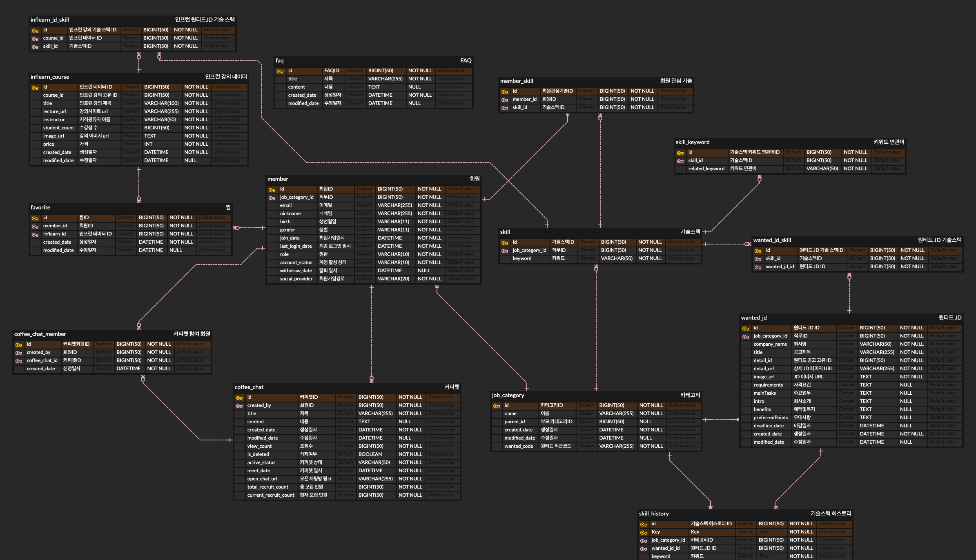This screenshot has width=976, height=560.
Task: Click foreign key icon of wanted_jd job_category_id
Action: pos(746,336)
